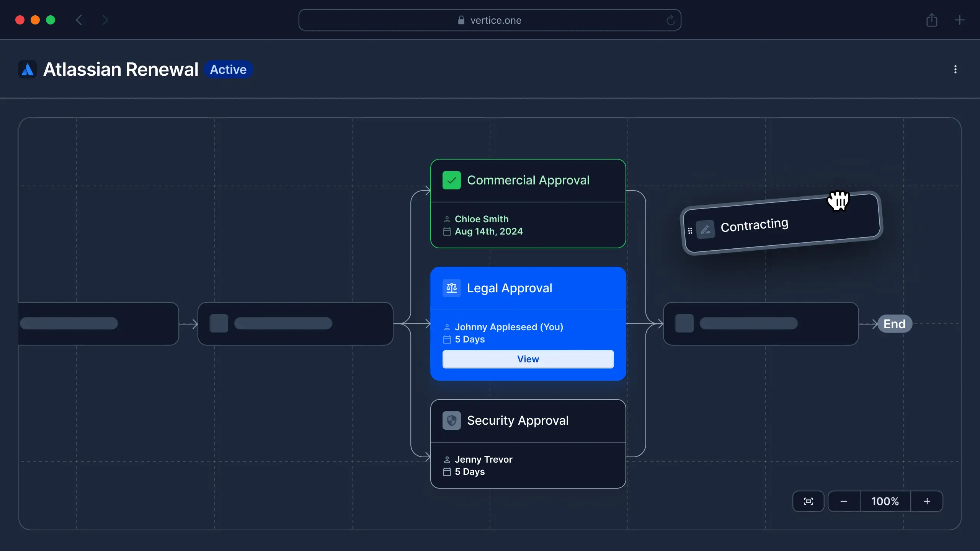Click the Atlassian logo icon
Screen dimensions: 980x551
27,69
